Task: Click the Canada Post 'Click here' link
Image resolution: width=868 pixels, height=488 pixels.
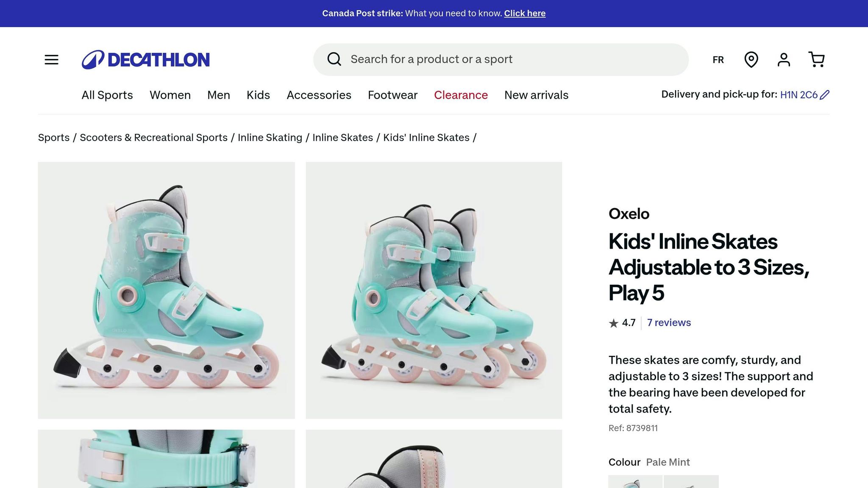Action: [525, 13]
